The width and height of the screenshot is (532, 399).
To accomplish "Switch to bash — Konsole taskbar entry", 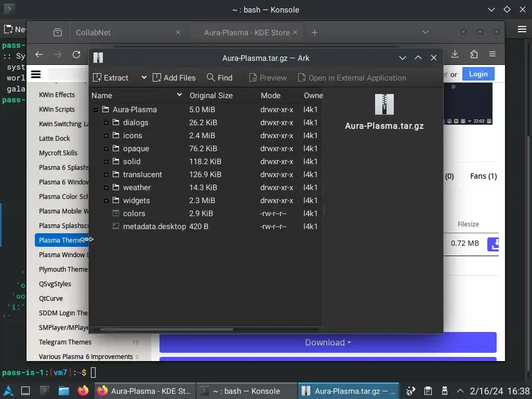I will (x=246, y=391).
